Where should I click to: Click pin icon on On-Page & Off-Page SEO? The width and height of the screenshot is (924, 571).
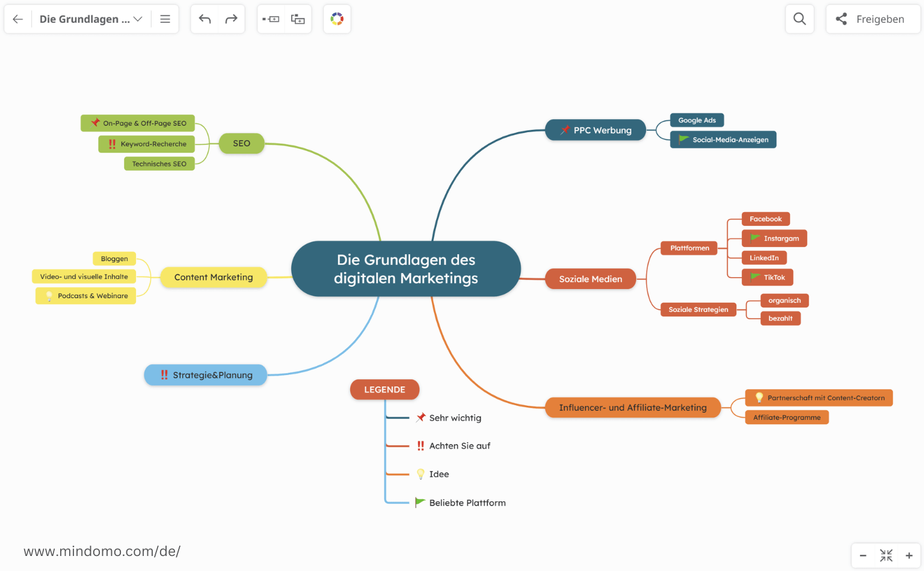[95, 123]
